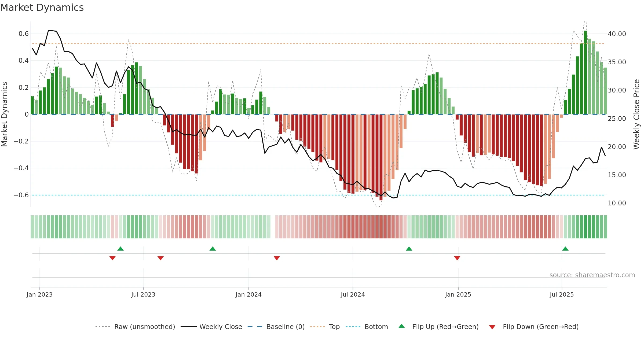Toggle Flip Down (Green→Red) legend item
The image size is (644, 362).
[534, 327]
